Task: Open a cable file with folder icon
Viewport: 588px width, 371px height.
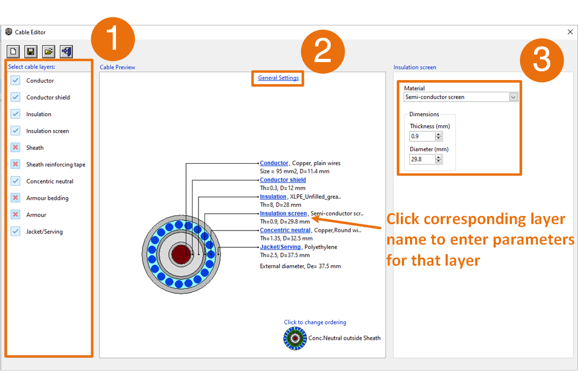Action: point(49,51)
